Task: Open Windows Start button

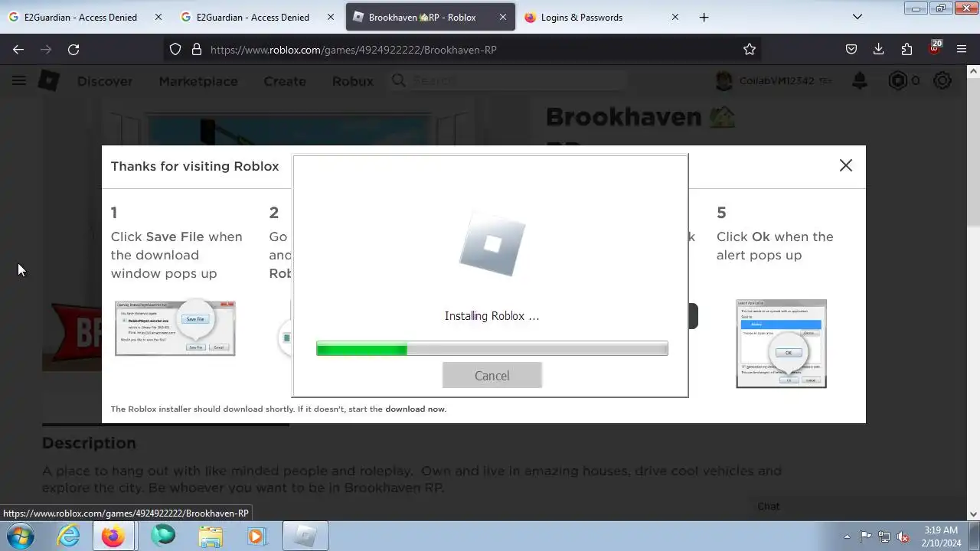Action: [x=20, y=536]
